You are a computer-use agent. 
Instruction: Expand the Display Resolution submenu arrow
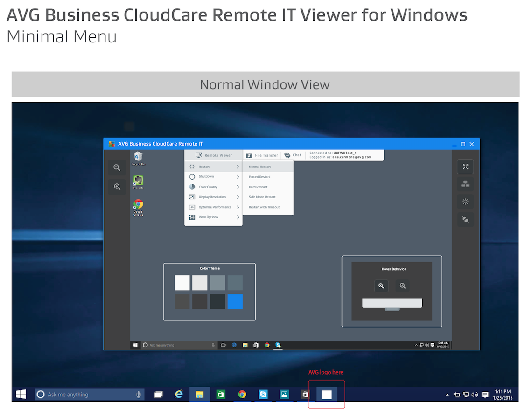coord(238,197)
